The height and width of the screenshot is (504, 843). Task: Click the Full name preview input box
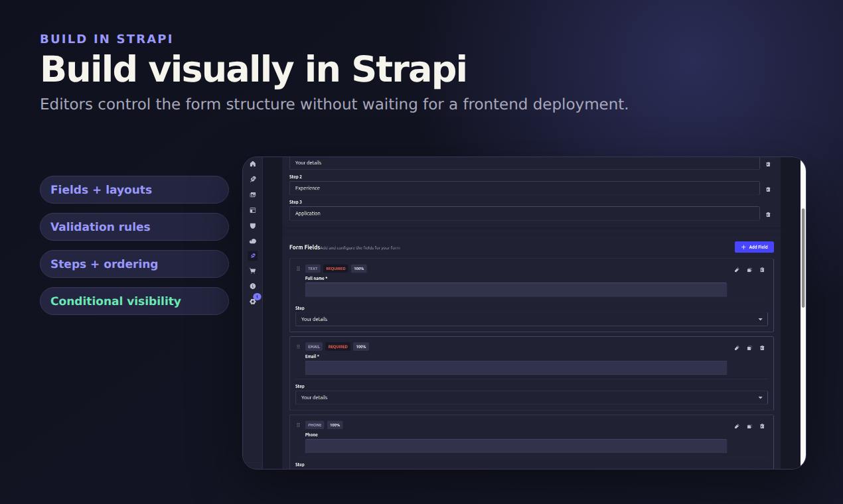(x=516, y=290)
